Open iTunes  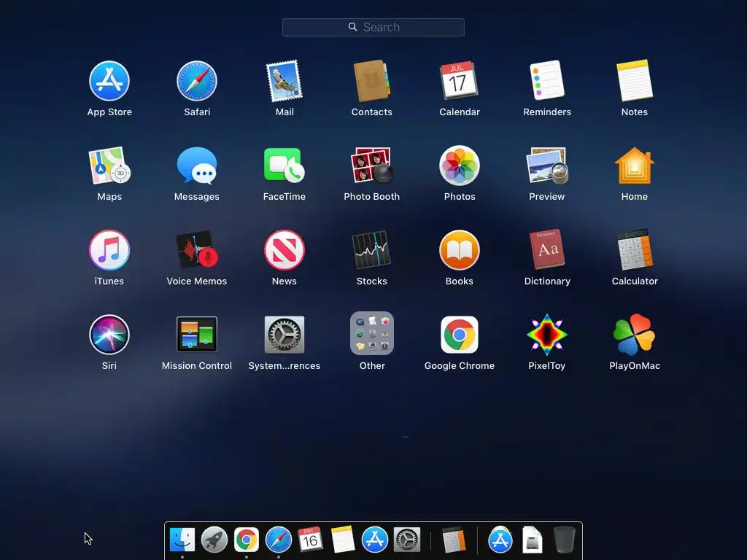click(109, 250)
